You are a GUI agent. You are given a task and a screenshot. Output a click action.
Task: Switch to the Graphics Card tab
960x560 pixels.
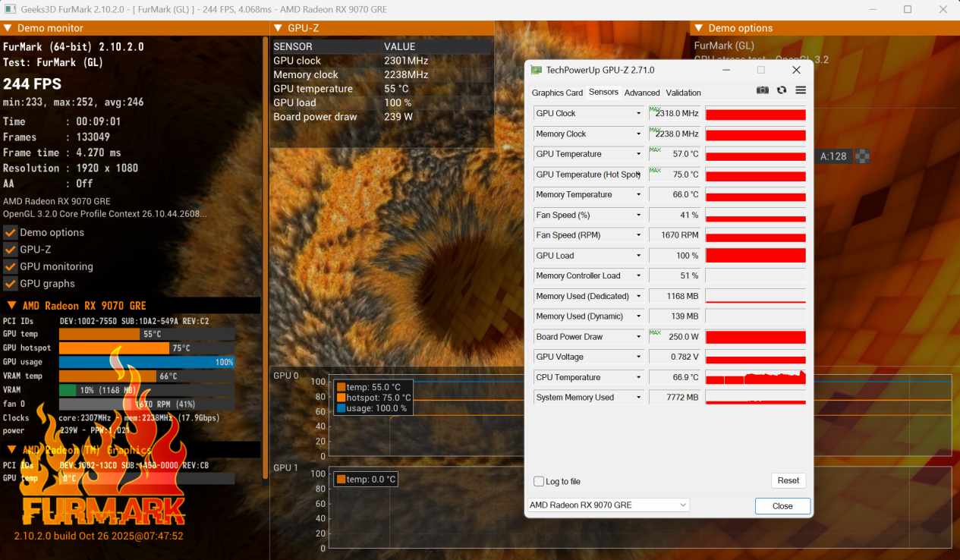coord(557,93)
